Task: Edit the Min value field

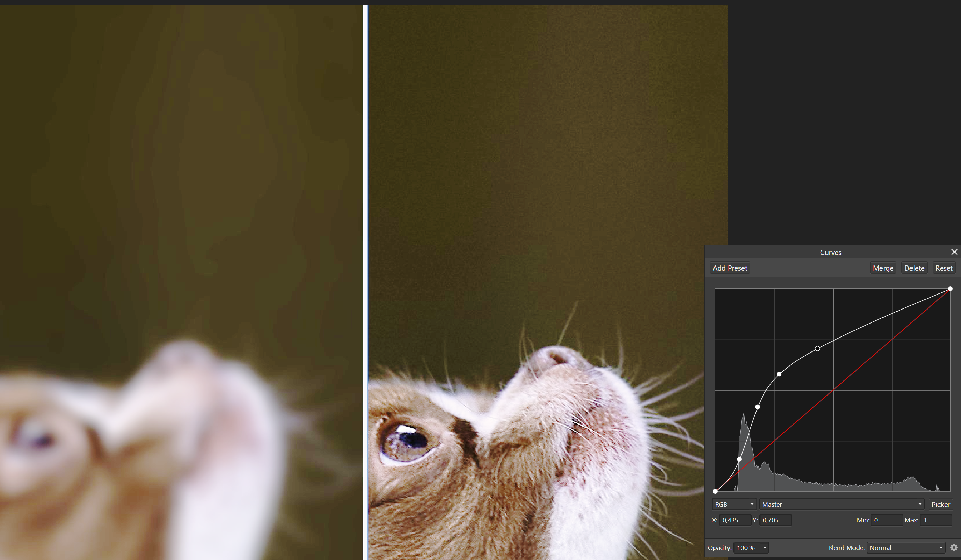Action: pyautogui.click(x=886, y=520)
